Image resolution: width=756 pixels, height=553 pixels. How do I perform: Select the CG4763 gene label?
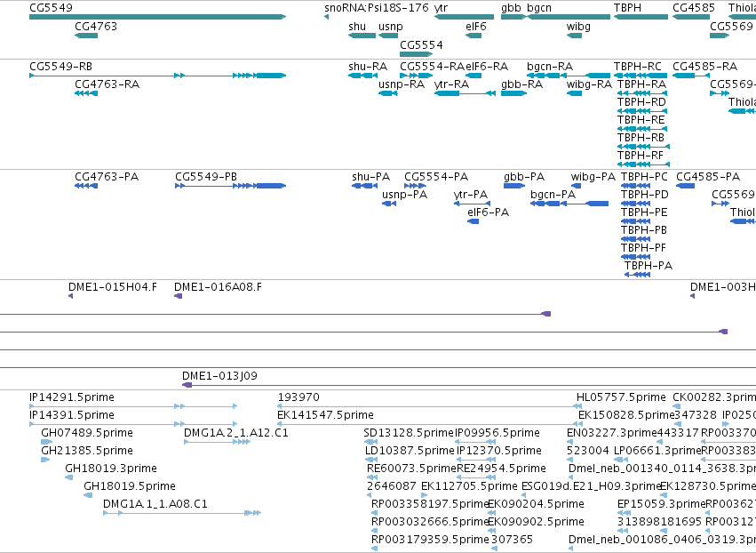pyautogui.click(x=96, y=26)
